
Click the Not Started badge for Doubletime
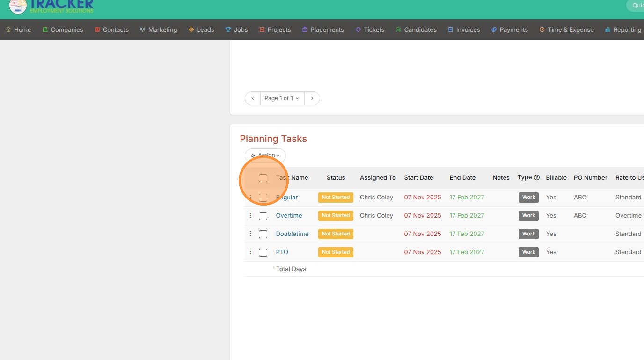(336, 234)
